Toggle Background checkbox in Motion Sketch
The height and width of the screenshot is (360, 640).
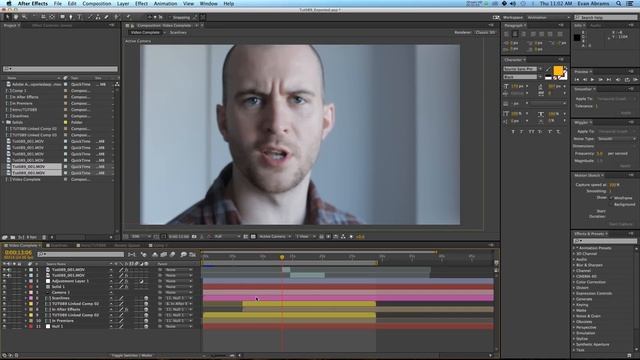611,204
